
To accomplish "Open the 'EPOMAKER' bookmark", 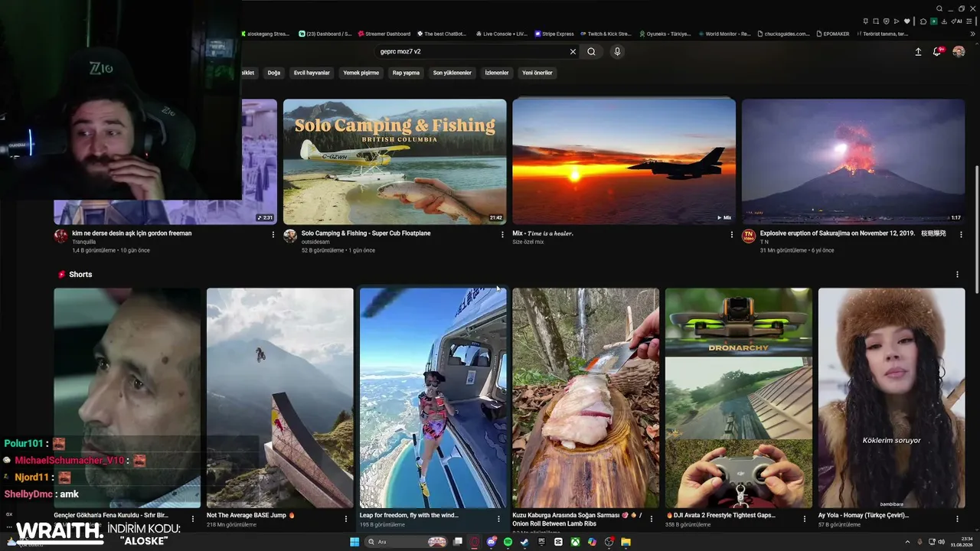I will coord(832,34).
